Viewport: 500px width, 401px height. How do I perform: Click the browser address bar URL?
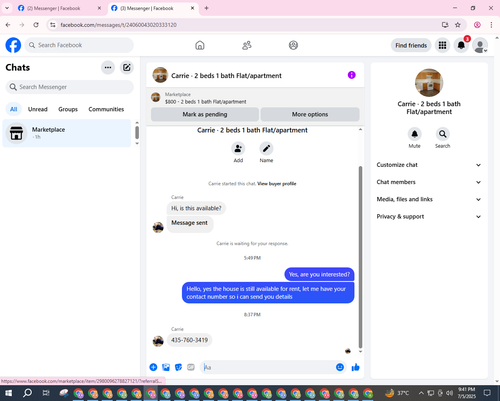pos(119,25)
